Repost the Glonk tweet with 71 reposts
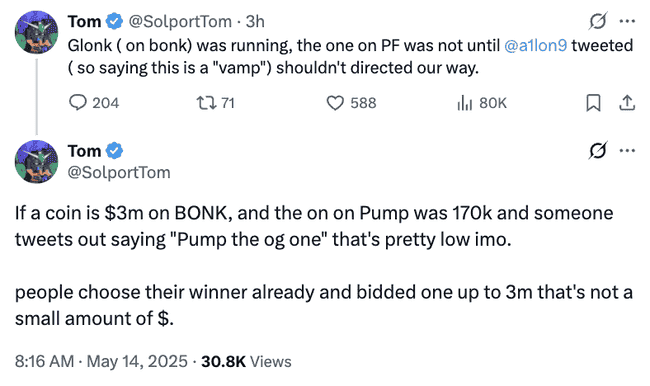 click(x=216, y=103)
